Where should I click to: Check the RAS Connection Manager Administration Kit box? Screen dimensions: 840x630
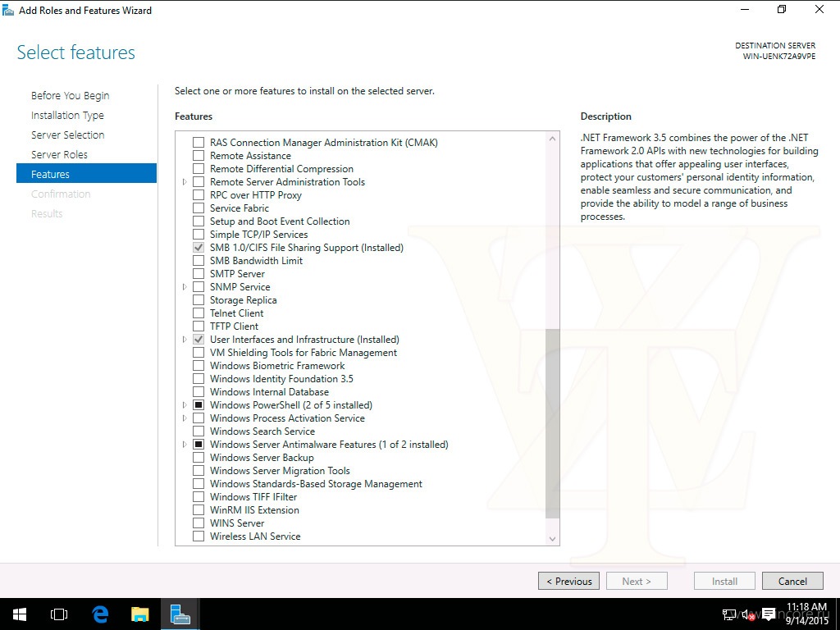click(199, 143)
